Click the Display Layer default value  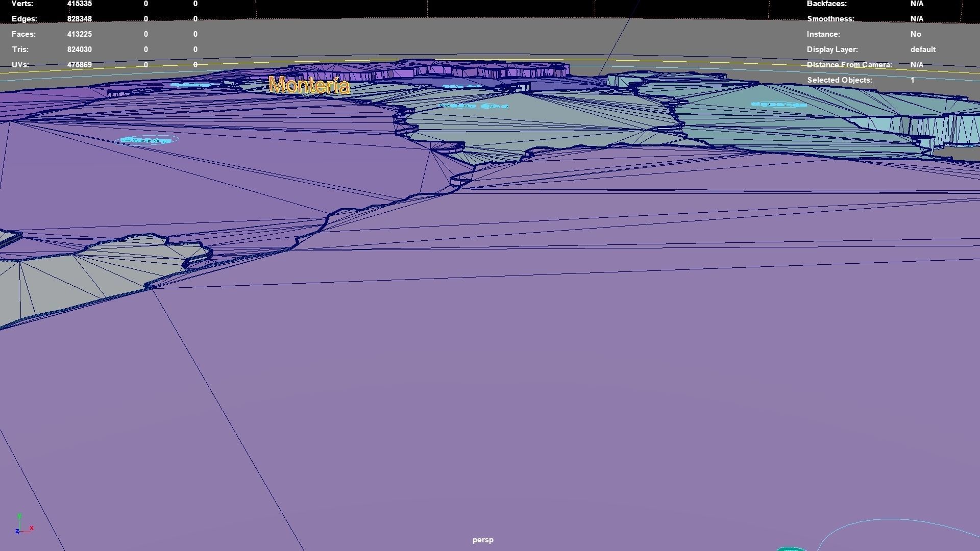pos(922,49)
